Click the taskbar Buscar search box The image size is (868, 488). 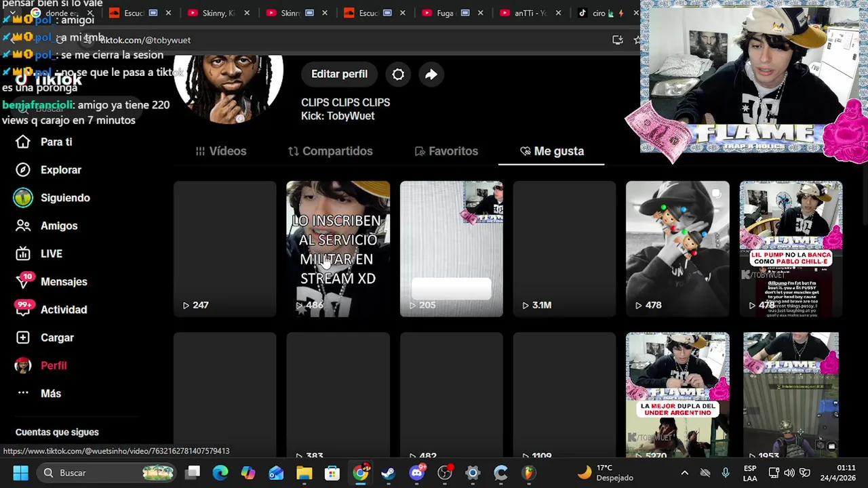coord(107,472)
